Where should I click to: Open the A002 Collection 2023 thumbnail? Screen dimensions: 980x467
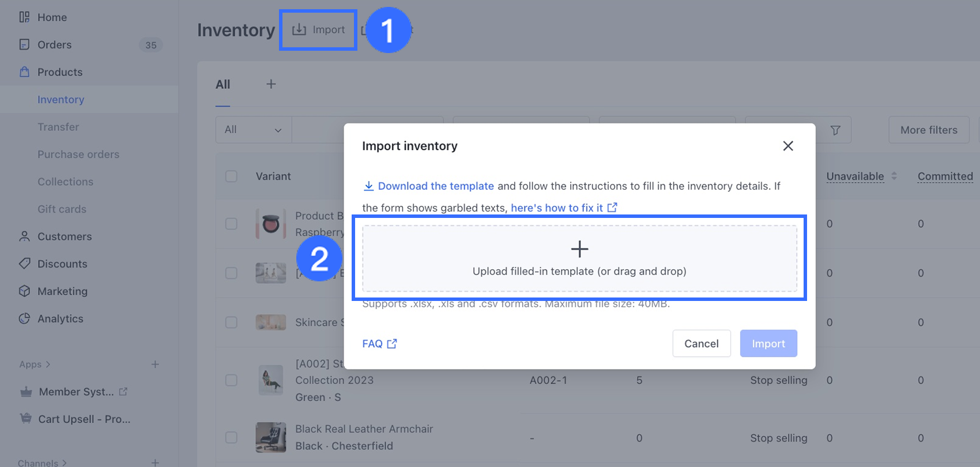pos(270,380)
